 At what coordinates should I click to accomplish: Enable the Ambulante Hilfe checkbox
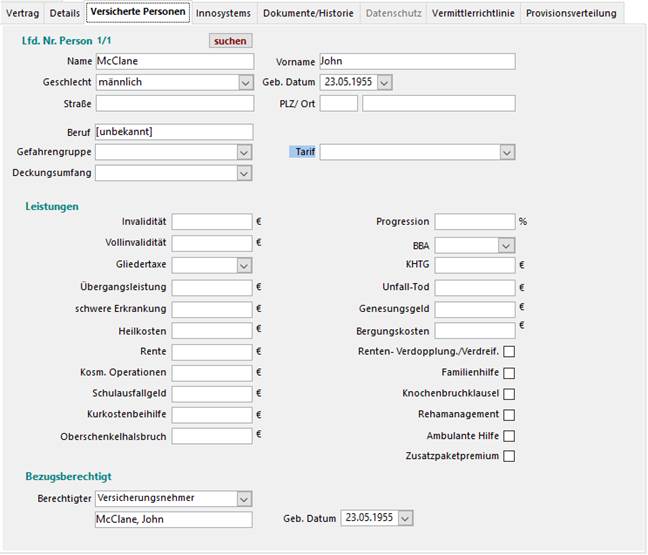(509, 436)
